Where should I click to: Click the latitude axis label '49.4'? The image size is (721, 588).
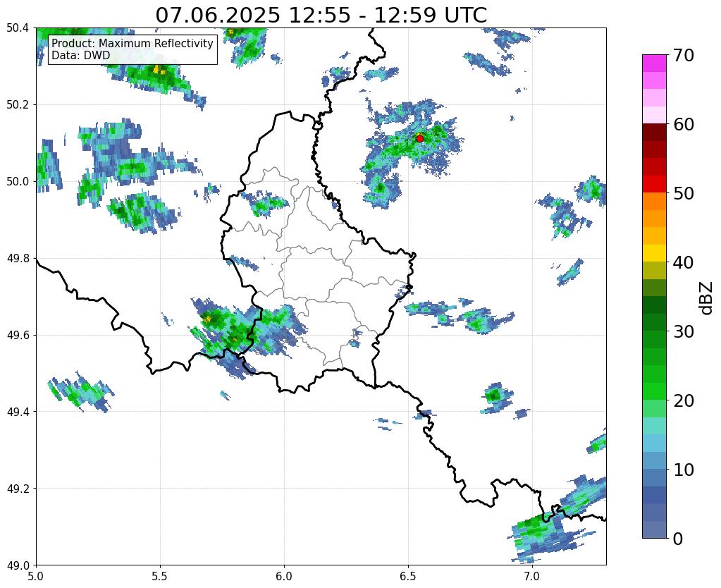18,412
